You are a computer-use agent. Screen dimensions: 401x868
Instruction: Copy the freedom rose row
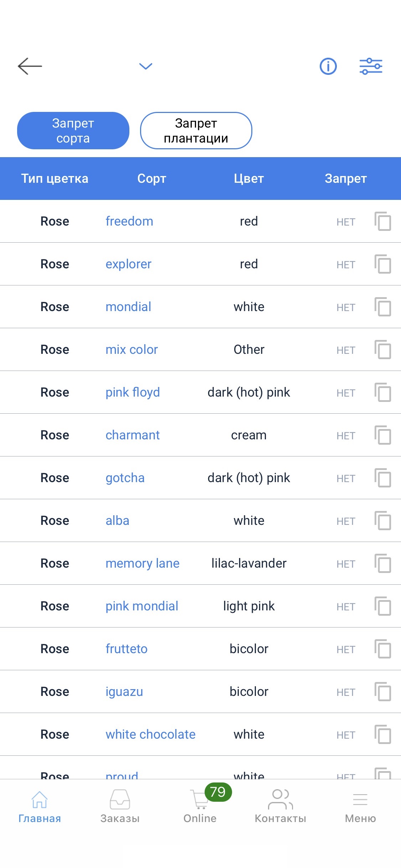tap(383, 221)
